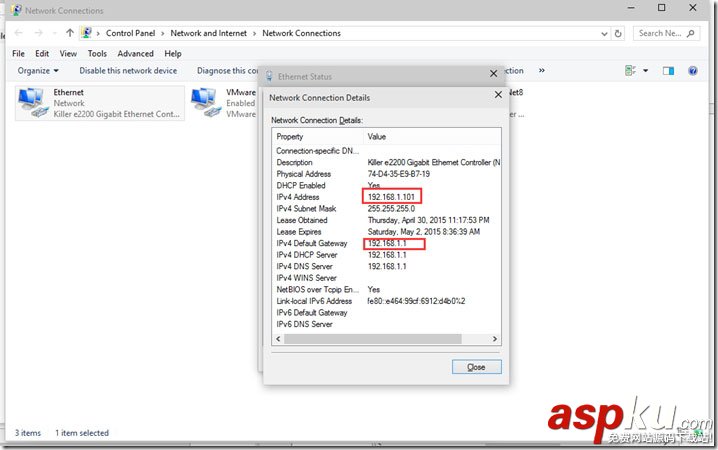Refresh the Network Connections view
Viewport: 718px width, 450px height.
[618, 33]
